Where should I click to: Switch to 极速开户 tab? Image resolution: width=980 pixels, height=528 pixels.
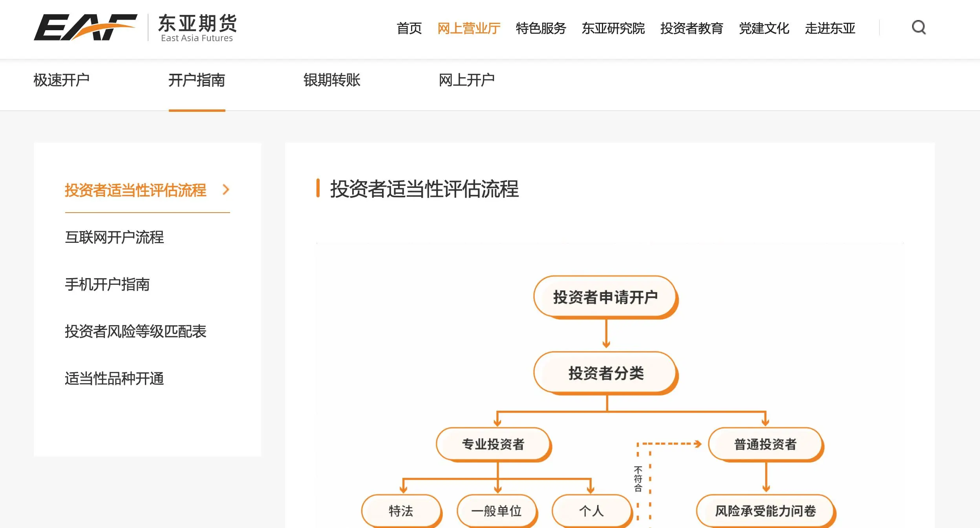pos(62,80)
